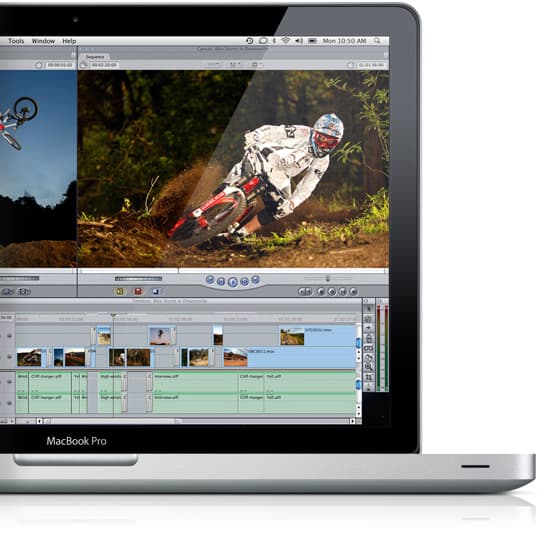
Task: Click Play Around Current Frame button
Action: click(x=244, y=282)
